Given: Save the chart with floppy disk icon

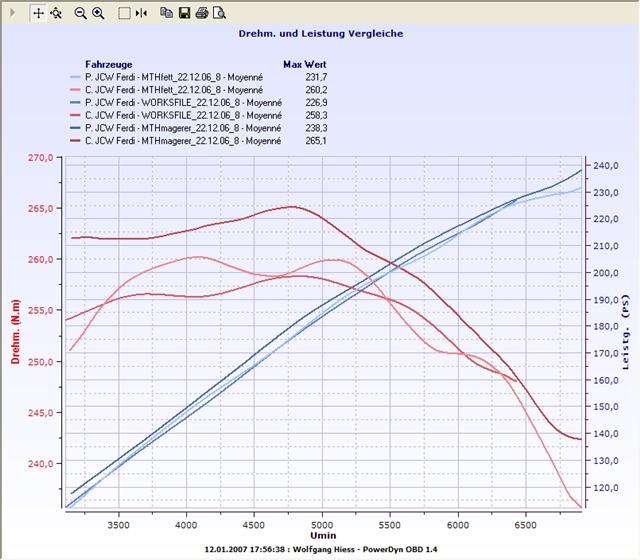Looking at the screenshot, I should [x=184, y=14].
